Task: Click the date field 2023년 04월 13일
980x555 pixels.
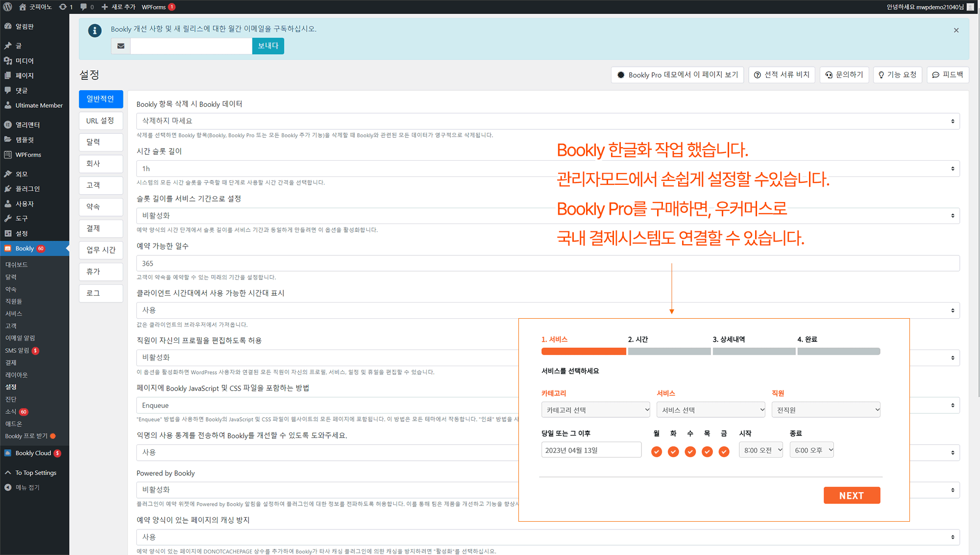Action: click(x=591, y=450)
